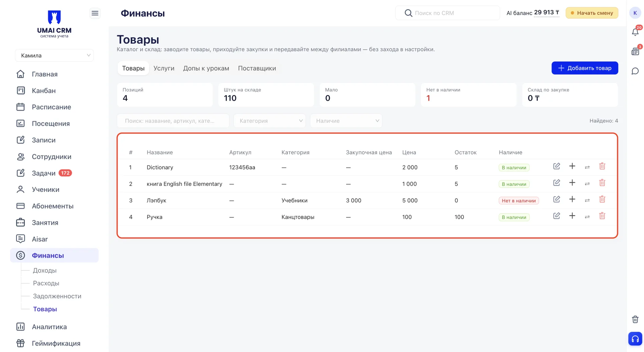Switch to the Допы к урокам tab
The image size is (644, 352).
pos(206,68)
